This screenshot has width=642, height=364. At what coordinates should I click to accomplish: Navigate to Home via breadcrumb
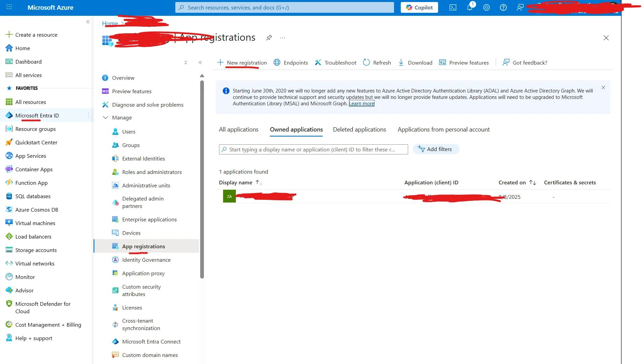(109, 23)
